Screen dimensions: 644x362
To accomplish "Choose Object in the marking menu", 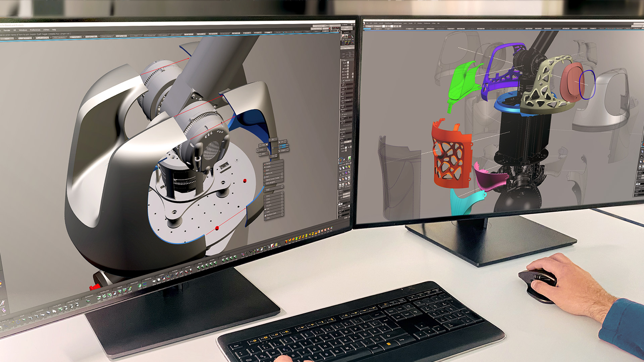I will (x=283, y=150).
